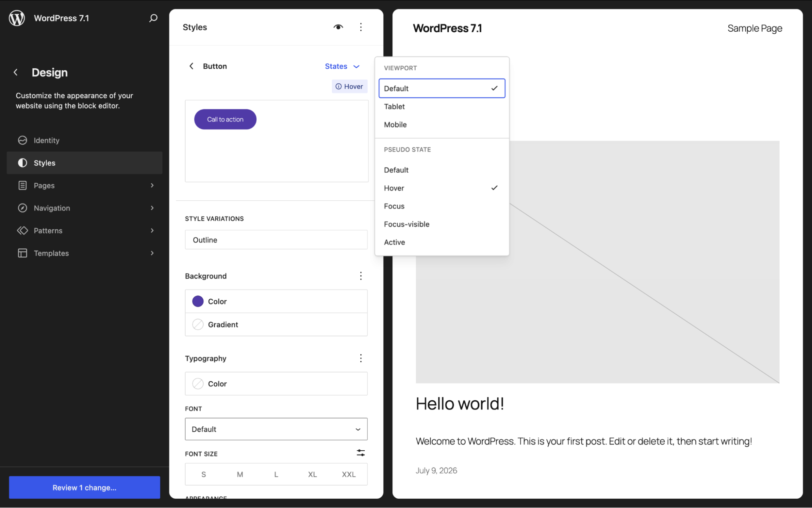Select font size S
This screenshot has width=812, height=508.
pyautogui.click(x=204, y=474)
